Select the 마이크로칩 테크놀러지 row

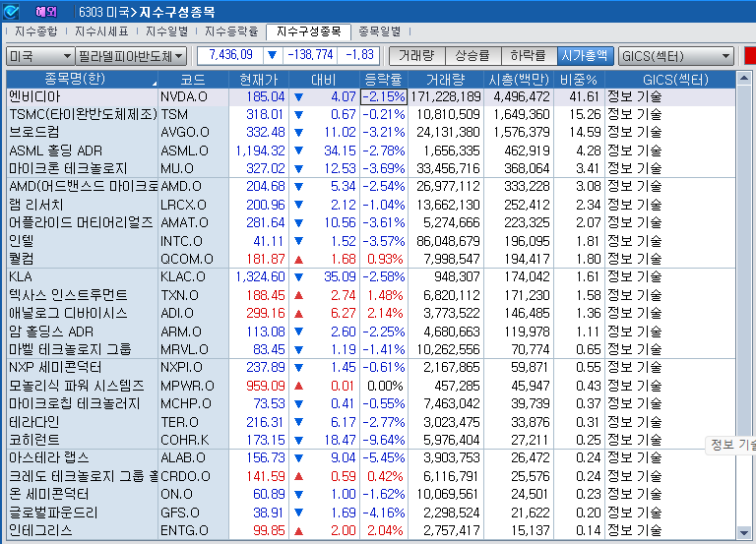[371, 403]
